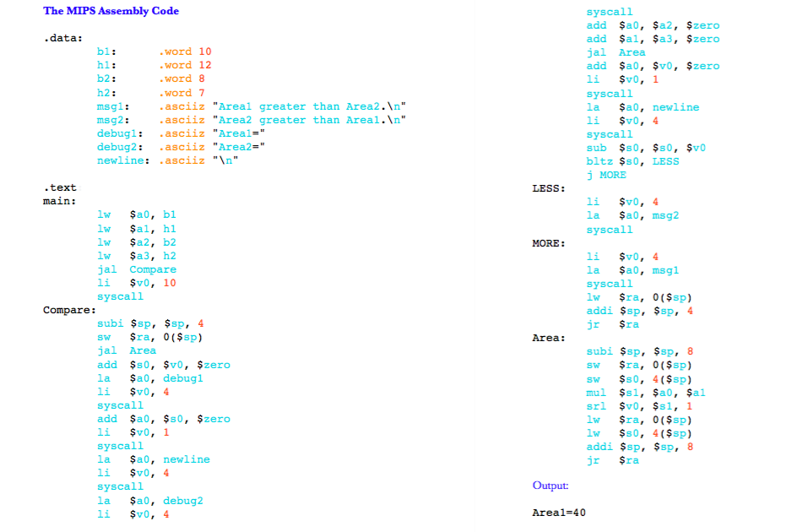Viewport: 797px width, 532px height.
Task: Click the "newline: .asciiz" definition line
Action: tap(168, 160)
